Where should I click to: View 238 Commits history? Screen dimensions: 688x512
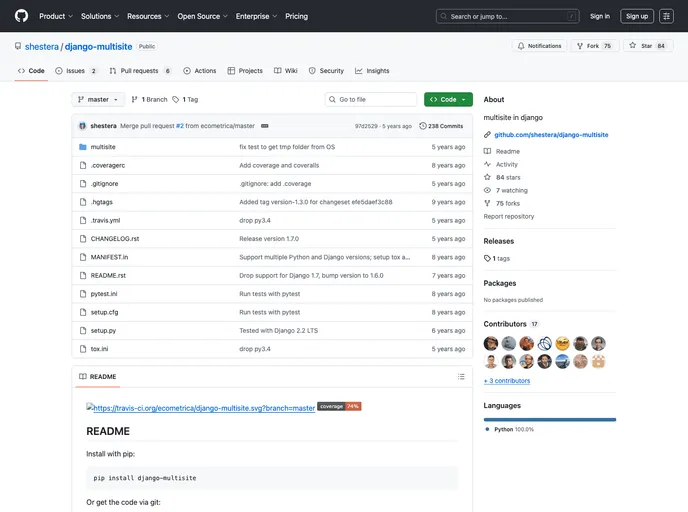[441, 126]
